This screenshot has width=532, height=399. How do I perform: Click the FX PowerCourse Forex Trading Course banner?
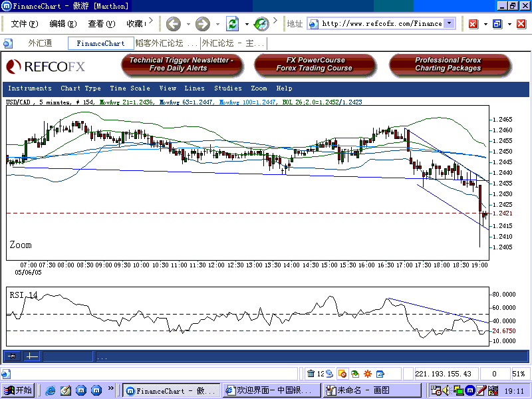pyautogui.click(x=315, y=65)
